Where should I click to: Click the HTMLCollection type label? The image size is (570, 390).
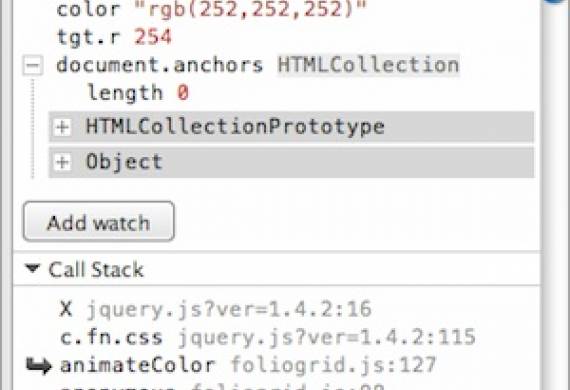(x=369, y=65)
